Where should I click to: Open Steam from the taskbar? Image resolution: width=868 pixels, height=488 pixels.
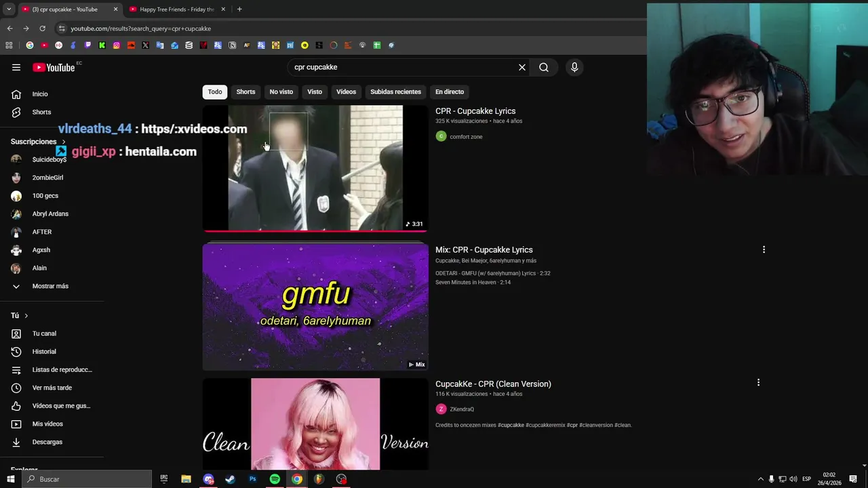click(x=230, y=479)
